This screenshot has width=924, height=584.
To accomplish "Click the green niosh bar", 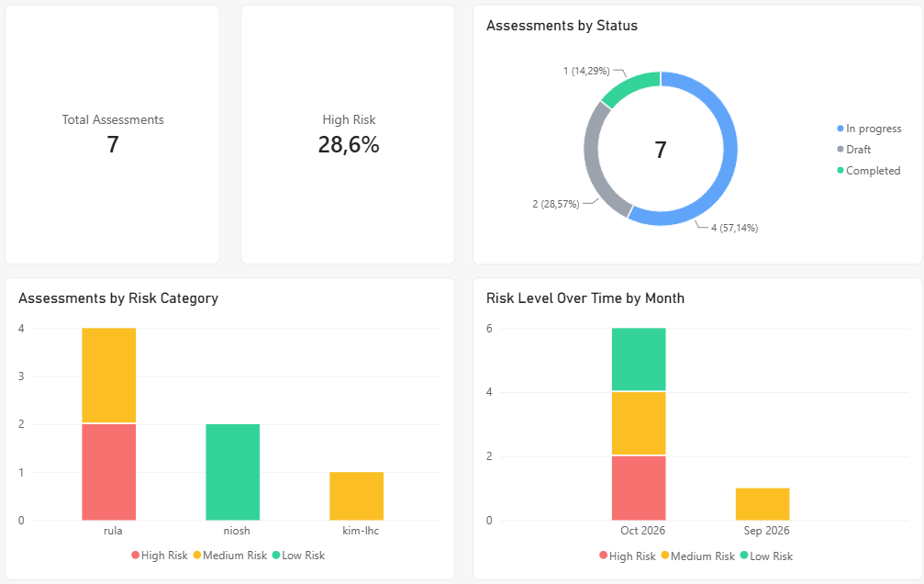I will [233, 472].
